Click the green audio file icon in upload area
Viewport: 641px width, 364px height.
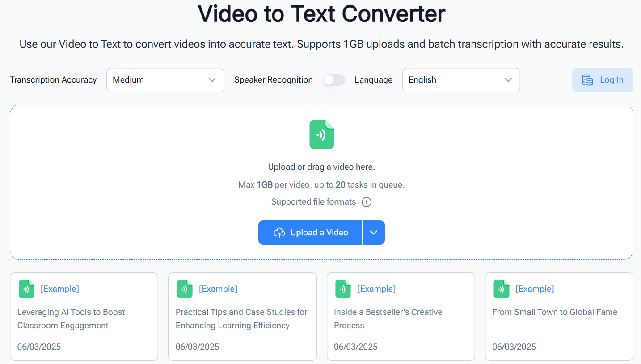(x=321, y=134)
